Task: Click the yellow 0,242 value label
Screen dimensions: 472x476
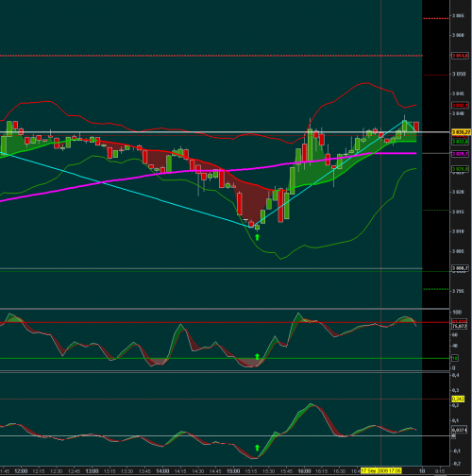Action: 458,399
